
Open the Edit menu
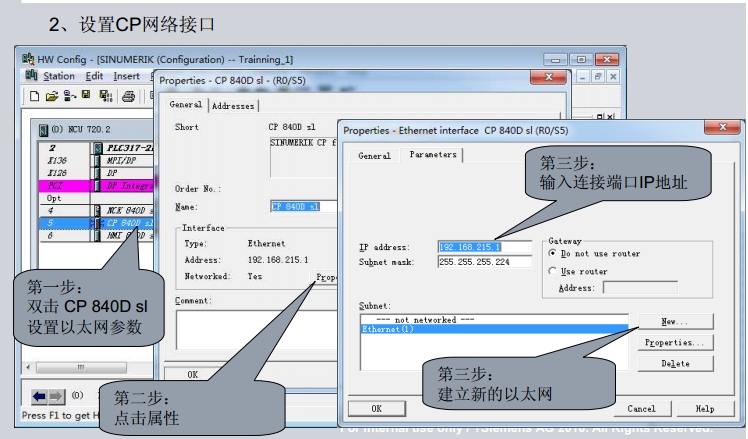(x=94, y=76)
